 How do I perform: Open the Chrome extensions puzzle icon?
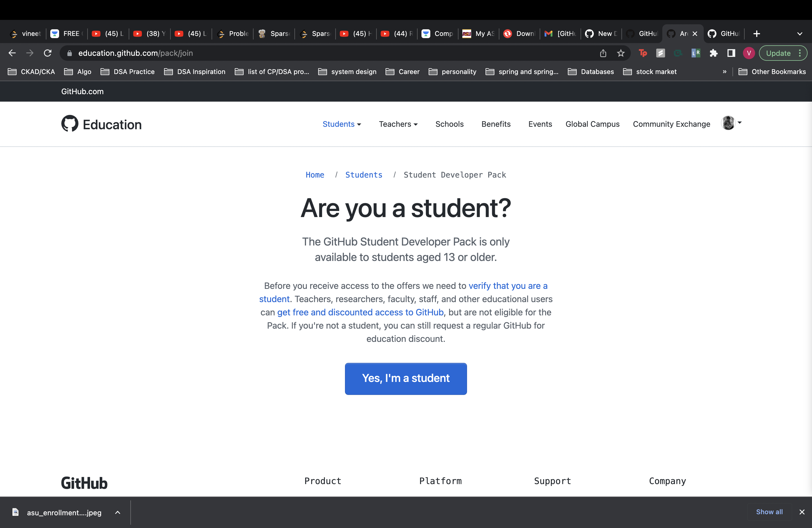(x=713, y=53)
